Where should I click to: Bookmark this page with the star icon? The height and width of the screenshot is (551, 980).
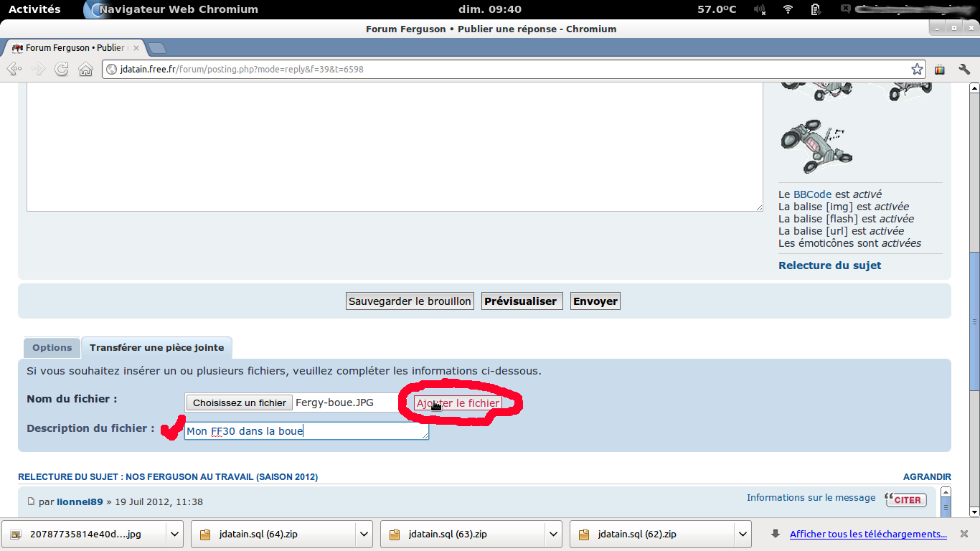(917, 70)
